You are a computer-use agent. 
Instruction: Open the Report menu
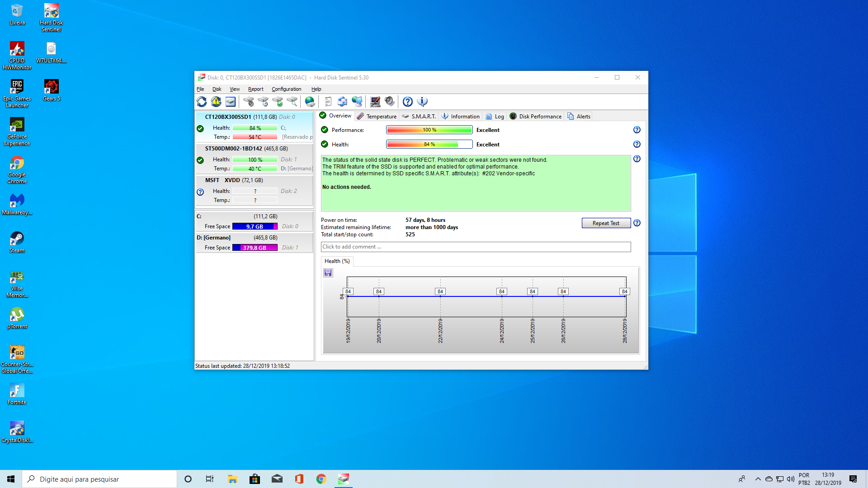255,89
